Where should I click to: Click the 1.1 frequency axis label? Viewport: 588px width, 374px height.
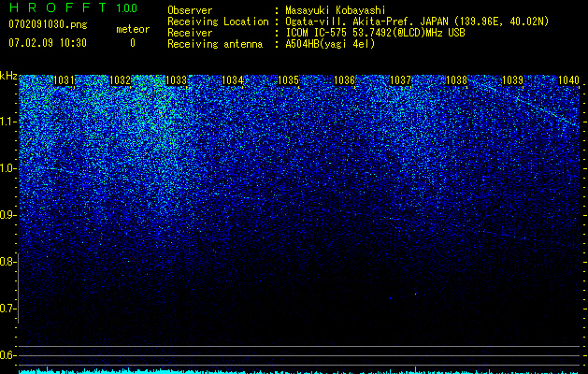(7, 122)
